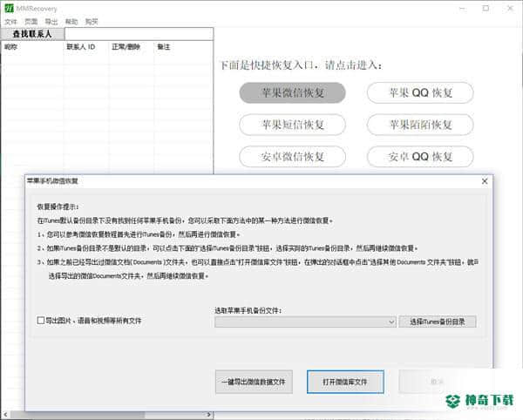Click the 选择iTunes备份目录 button
This screenshot has height=420, width=523.
tap(438, 322)
